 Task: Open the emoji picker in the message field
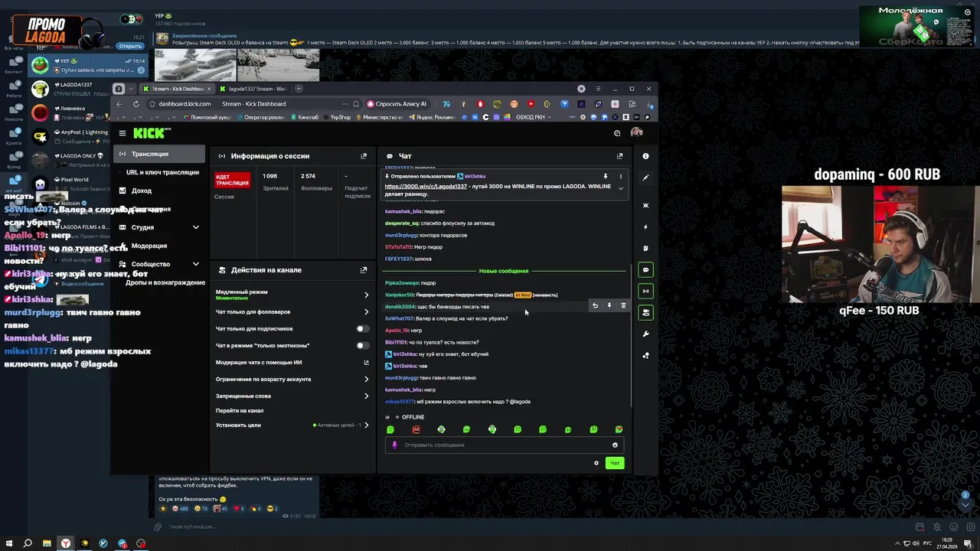pos(615,445)
